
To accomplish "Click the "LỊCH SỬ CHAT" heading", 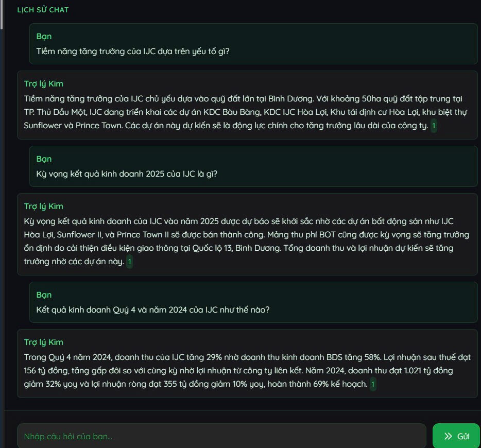I will (x=43, y=10).
